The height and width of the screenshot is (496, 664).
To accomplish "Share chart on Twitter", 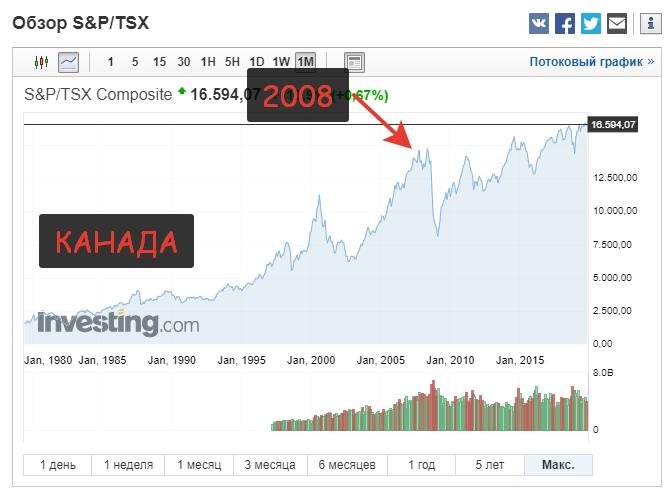I will coord(591,23).
